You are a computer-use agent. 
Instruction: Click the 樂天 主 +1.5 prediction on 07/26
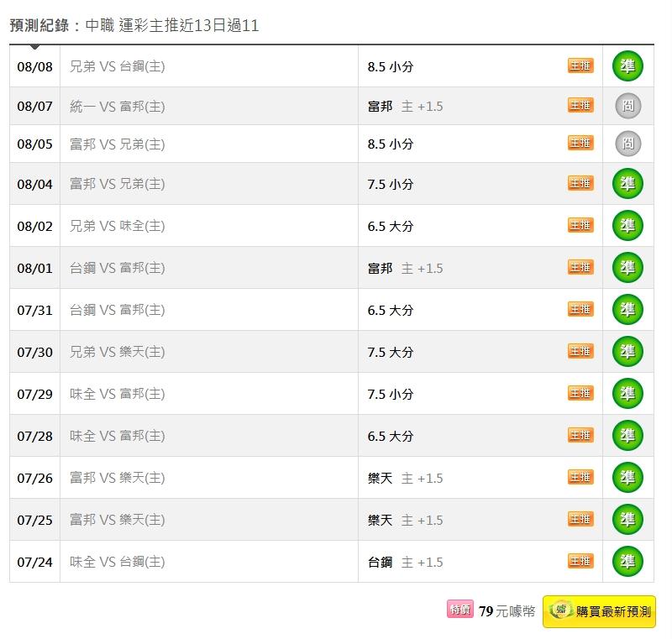[405, 478]
